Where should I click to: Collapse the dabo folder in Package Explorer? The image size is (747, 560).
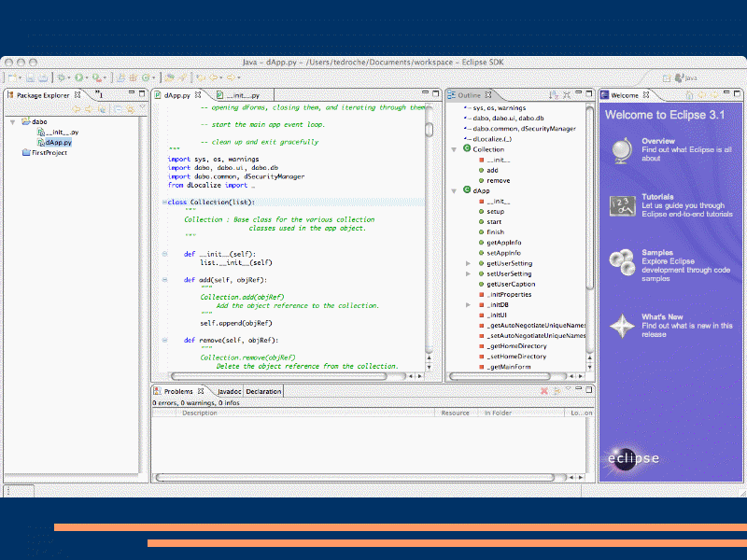[13, 121]
